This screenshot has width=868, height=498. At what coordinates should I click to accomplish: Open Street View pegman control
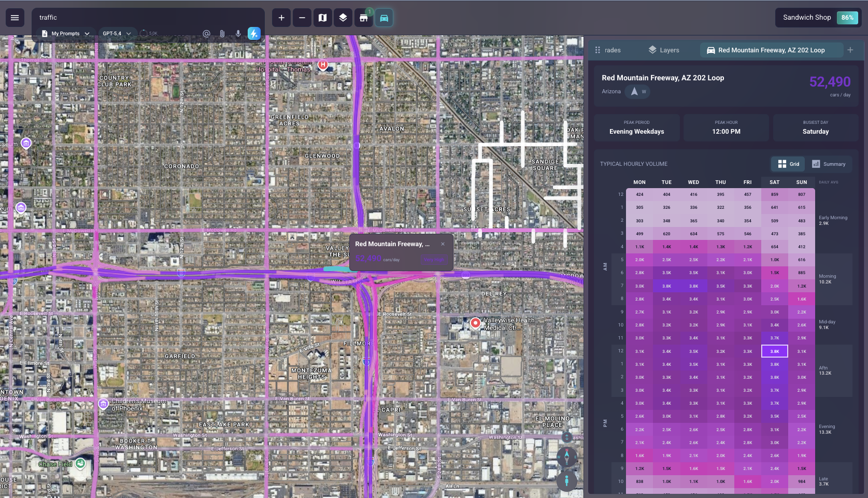(x=566, y=481)
